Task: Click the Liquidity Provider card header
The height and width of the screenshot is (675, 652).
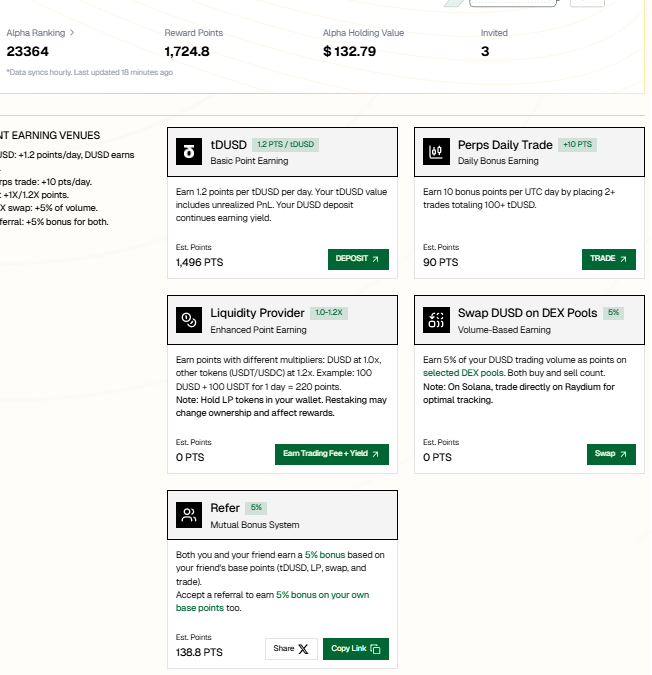Action: (x=282, y=320)
